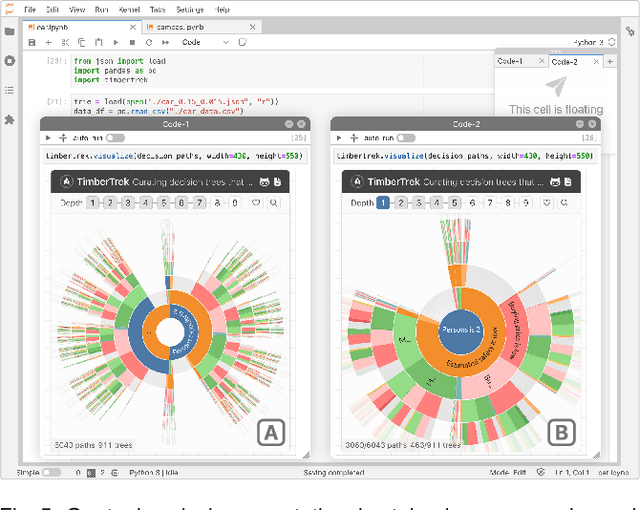This screenshot has width=640, height=510.
Task: Open the Code cell type dropdown
Action: 204,43
